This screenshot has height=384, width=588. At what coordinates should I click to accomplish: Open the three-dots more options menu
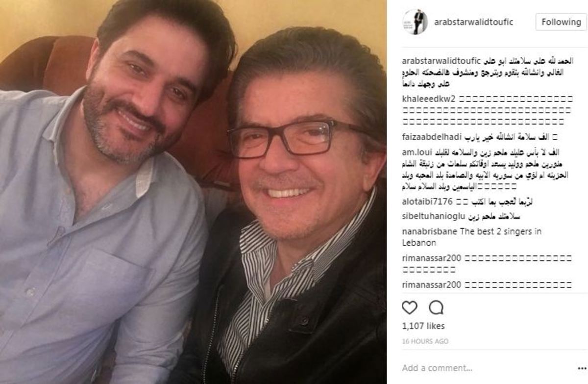pyautogui.click(x=582, y=368)
